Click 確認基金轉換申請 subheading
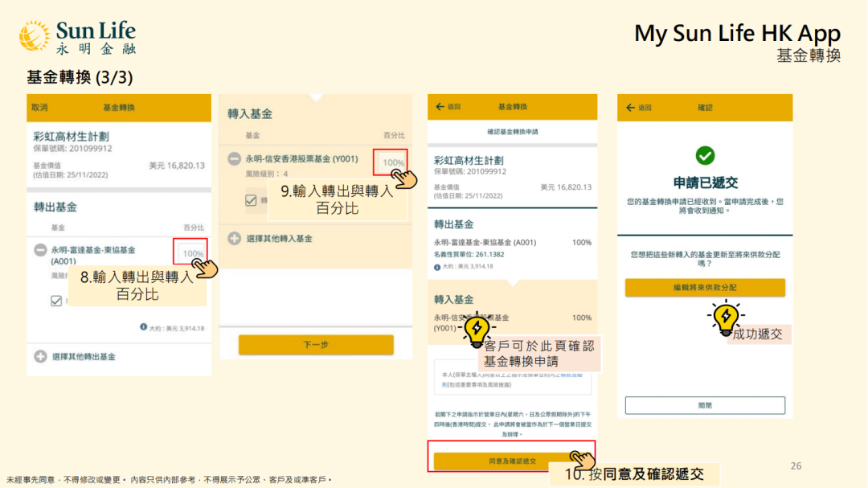This screenshot has height=488, width=868. point(512,132)
